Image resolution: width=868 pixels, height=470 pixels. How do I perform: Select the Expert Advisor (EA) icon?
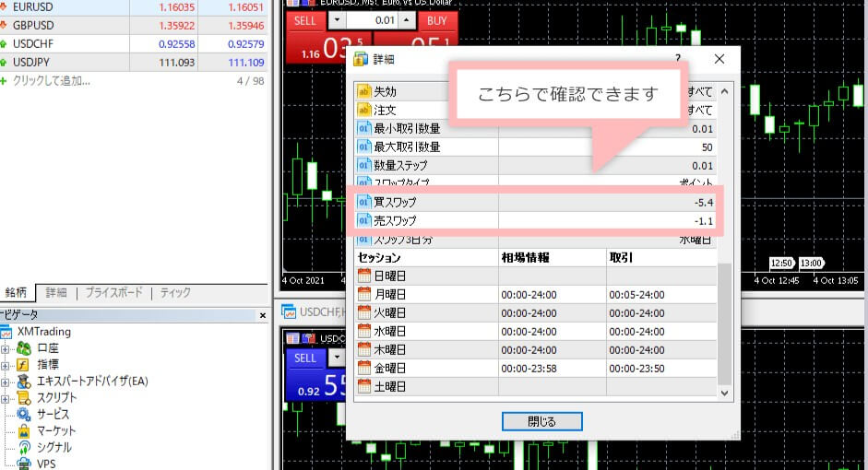point(23,382)
